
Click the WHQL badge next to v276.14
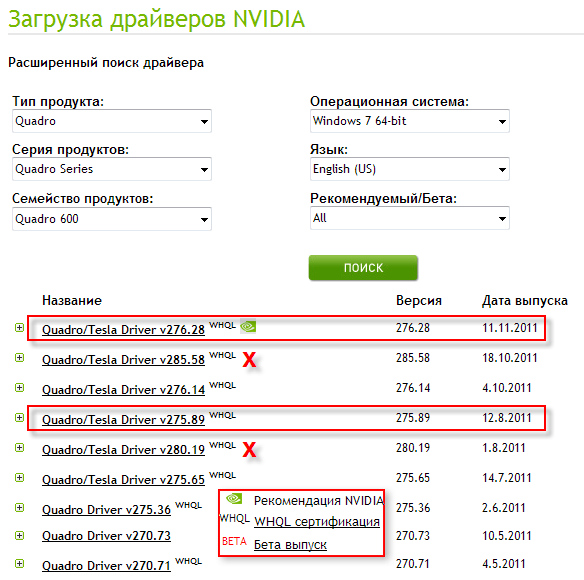(222, 385)
